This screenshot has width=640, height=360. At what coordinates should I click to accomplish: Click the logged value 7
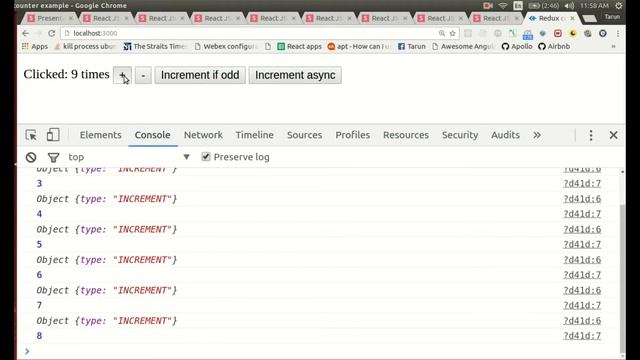pos(39,305)
